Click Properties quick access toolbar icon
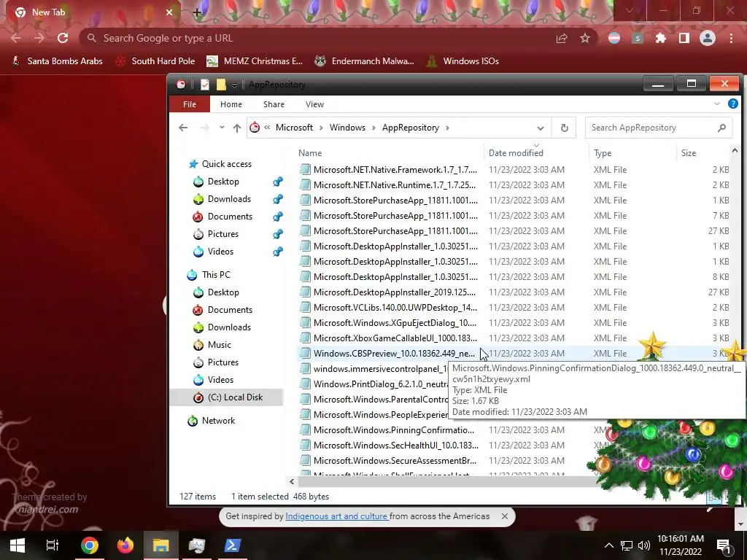 [x=205, y=85]
